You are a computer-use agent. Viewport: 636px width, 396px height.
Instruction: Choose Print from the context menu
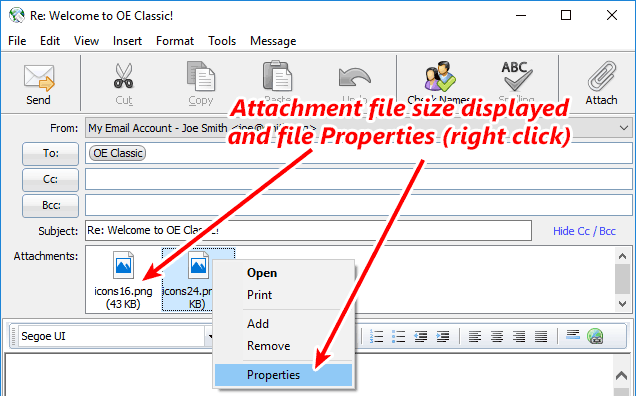pyautogui.click(x=284, y=295)
